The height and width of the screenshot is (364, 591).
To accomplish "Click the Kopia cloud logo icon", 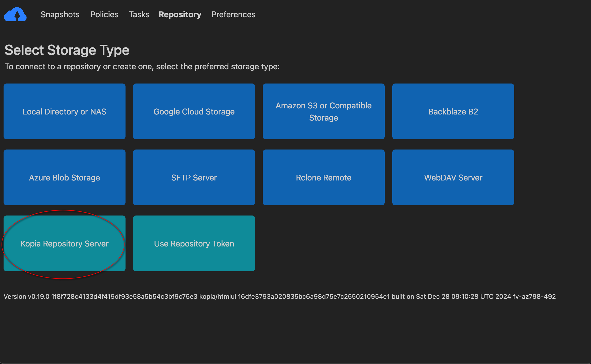I will 15,14.
